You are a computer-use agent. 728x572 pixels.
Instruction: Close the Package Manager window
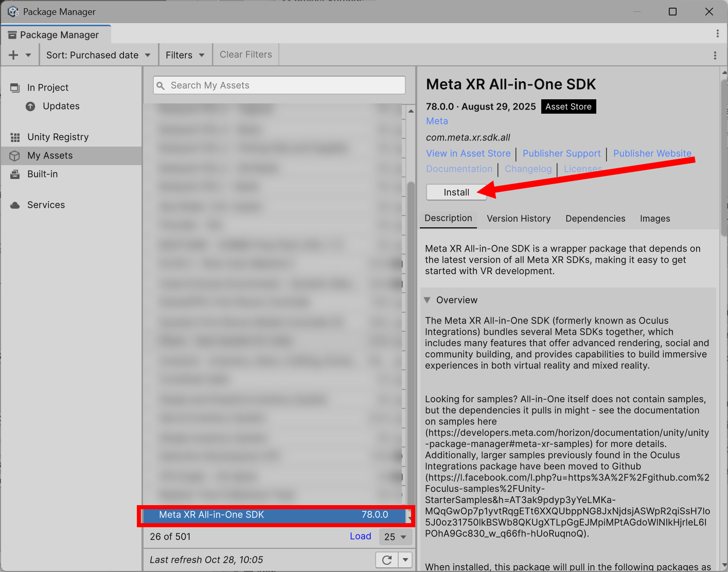pyautogui.click(x=709, y=11)
